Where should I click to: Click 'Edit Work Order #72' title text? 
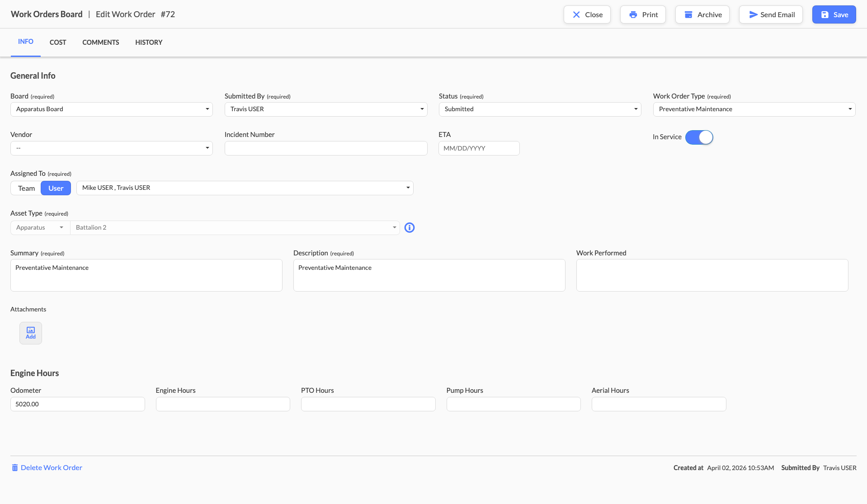pos(135,14)
